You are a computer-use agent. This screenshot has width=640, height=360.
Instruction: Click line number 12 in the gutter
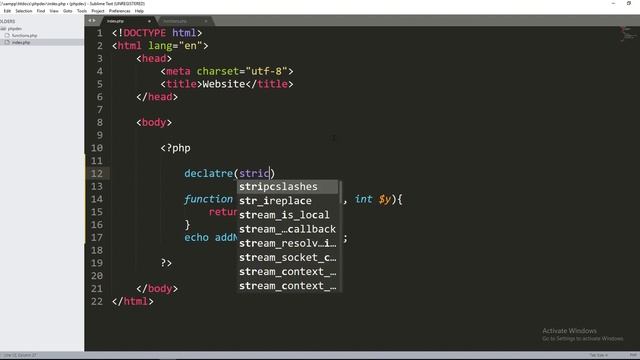(x=97, y=173)
